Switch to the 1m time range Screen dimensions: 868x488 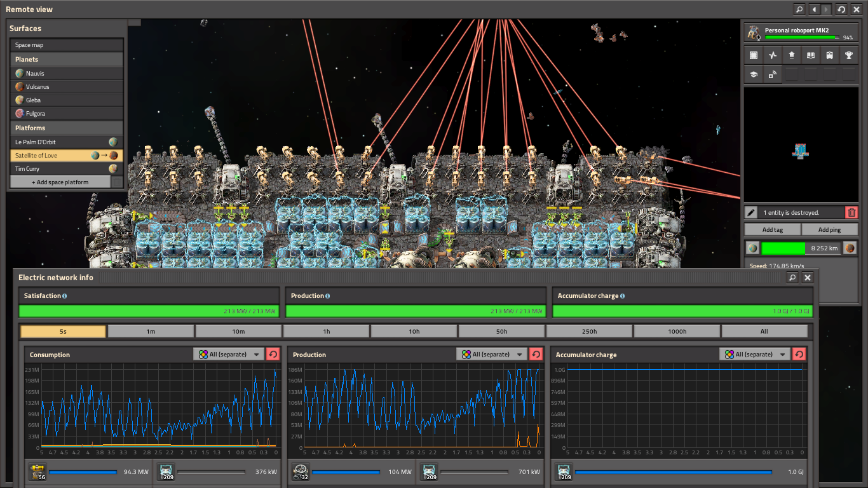coord(151,331)
